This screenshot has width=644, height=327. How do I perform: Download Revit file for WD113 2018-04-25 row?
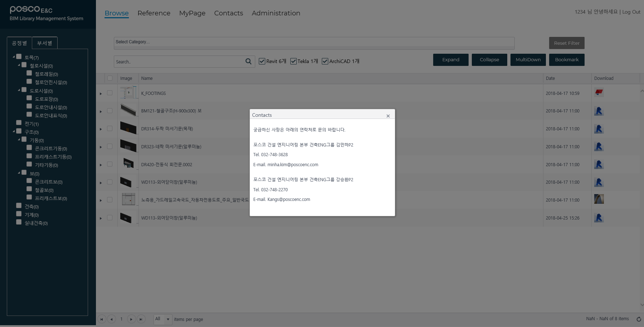pos(599,217)
